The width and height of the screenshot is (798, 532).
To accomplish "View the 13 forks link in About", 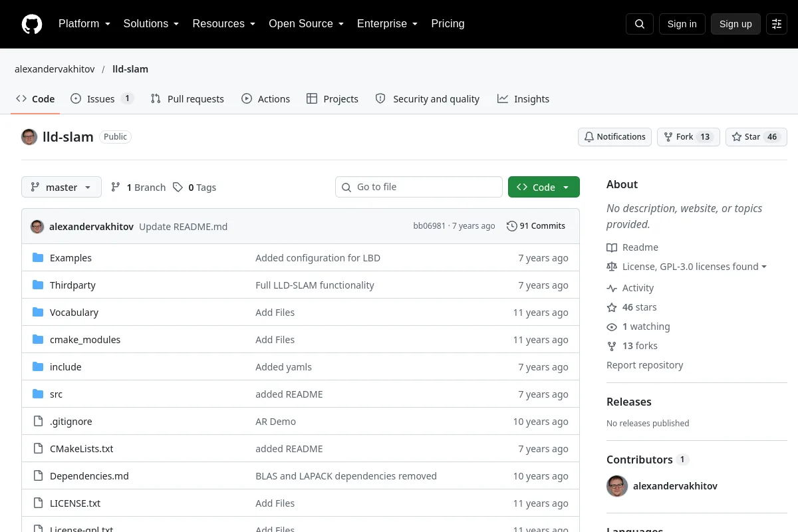I will [x=632, y=346].
